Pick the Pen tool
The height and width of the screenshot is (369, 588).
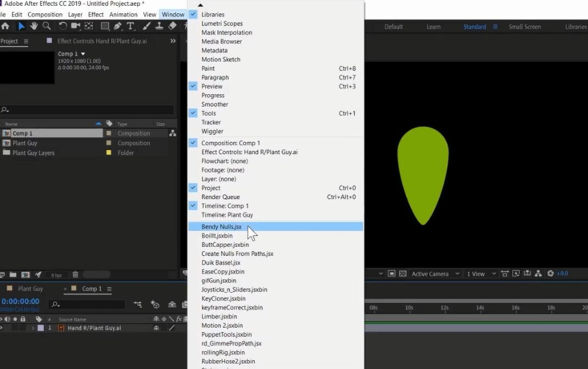pos(118,26)
